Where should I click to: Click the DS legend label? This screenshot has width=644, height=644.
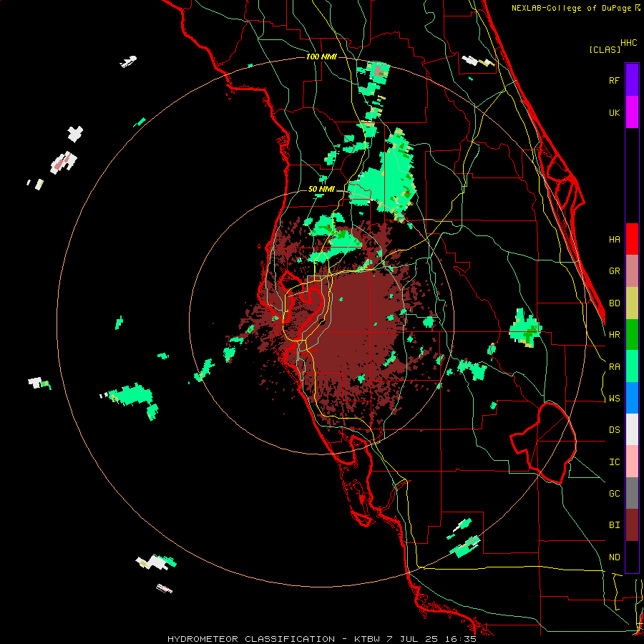(614, 430)
